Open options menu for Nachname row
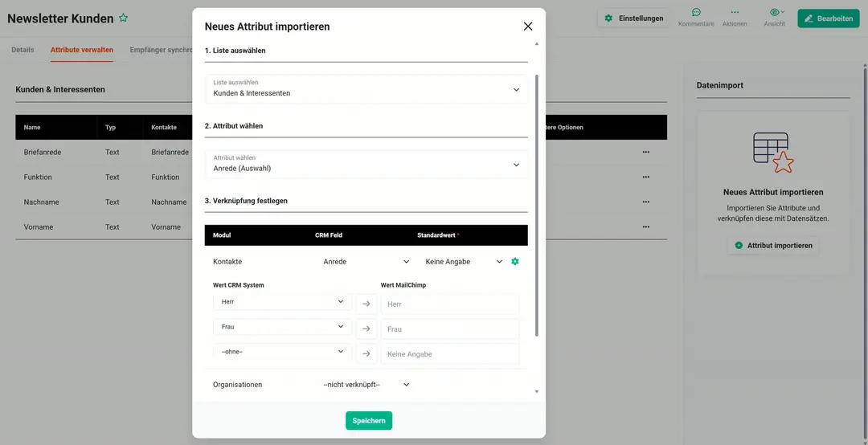Image resolution: width=868 pixels, height=445 pixels. click(x=645, y=202)
